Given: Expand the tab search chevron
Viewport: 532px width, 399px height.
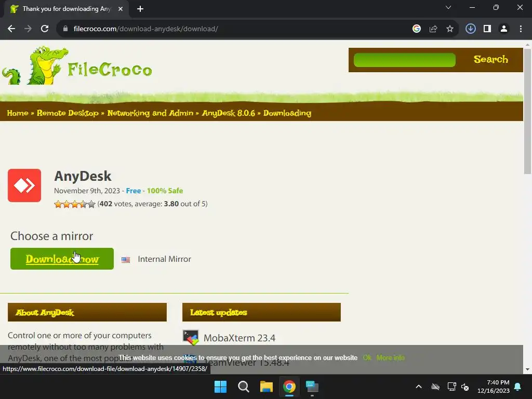Looking at the screenshot, I should point(448,7).
